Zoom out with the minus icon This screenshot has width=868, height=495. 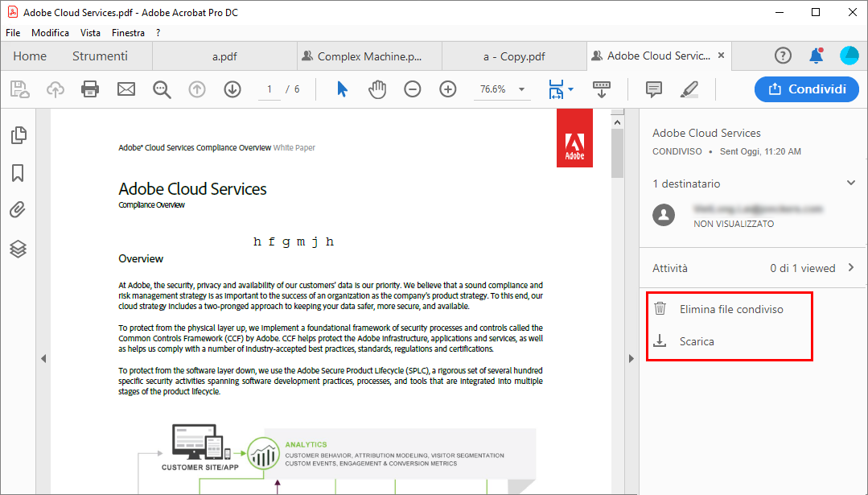point(413,89)
